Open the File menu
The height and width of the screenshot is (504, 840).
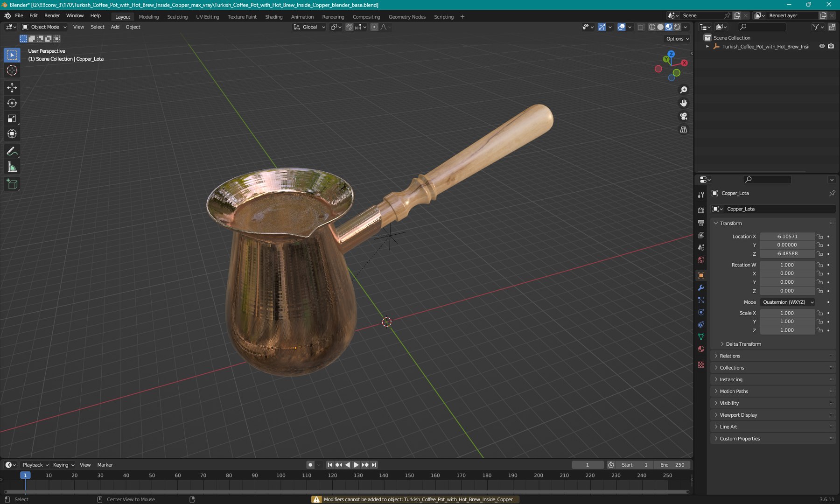19,15
